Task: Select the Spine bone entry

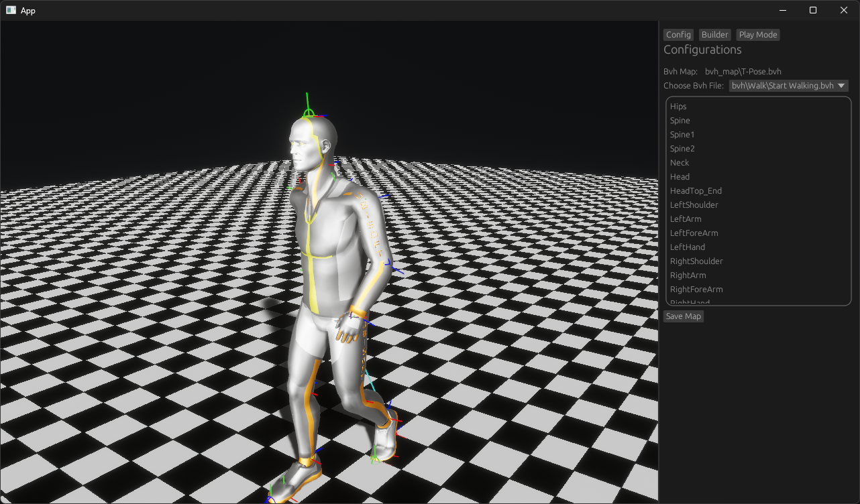Action: pos(680,121)
